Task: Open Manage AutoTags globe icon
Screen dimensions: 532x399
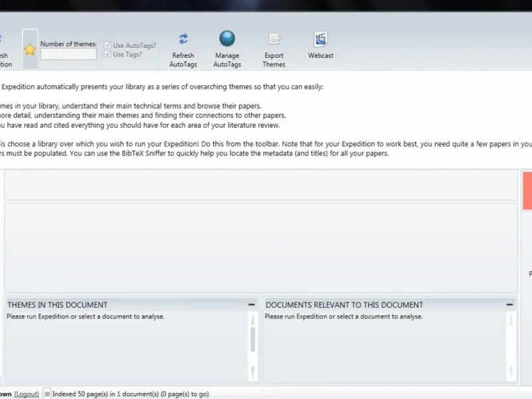Action: coord(227,39)
